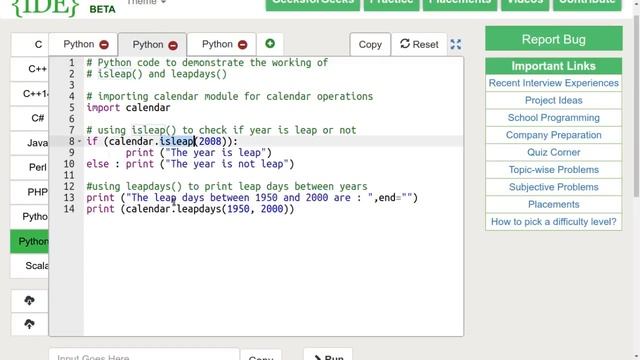This screenshot has width=640, height=360.
Task: Click the cloud upload icon
Action: click(29, 324)
